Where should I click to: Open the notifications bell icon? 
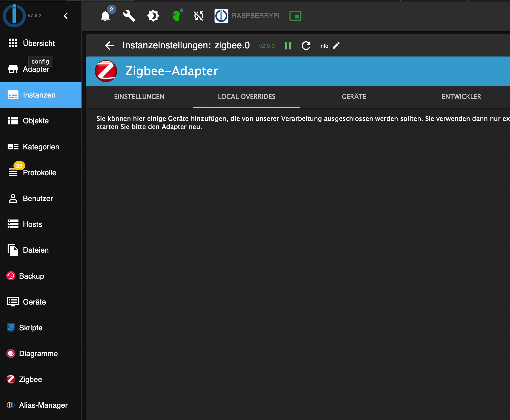tap(105, 16)
